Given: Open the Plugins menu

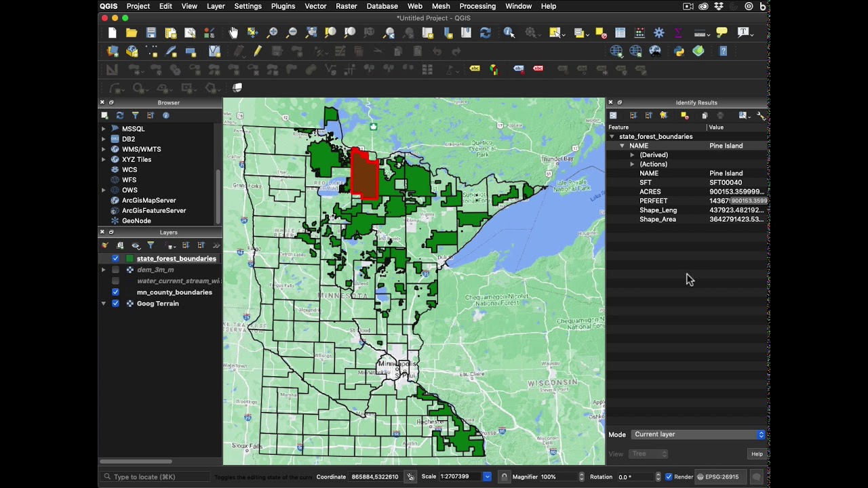Looking at the screenshot, I should [x=283, y=6].
